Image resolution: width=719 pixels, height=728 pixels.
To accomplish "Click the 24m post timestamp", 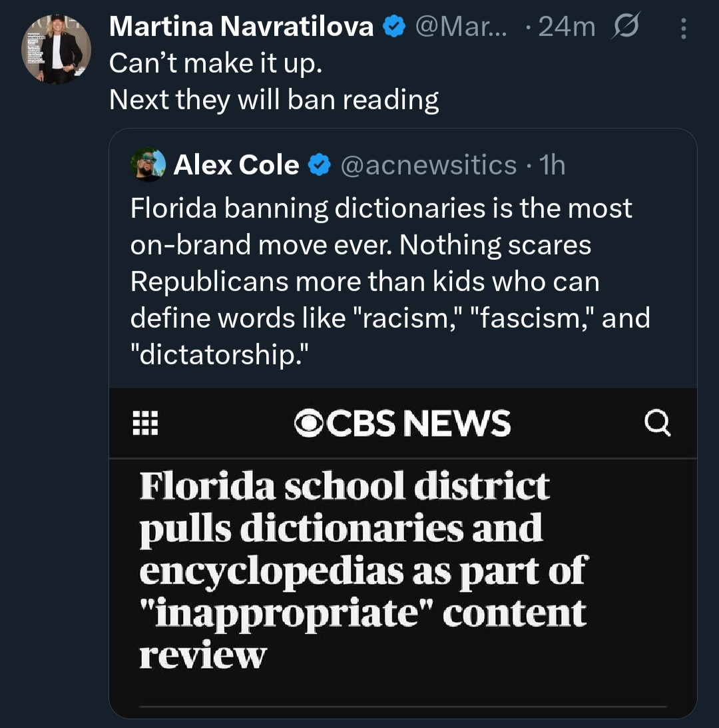I will click(x=566, y=27).
